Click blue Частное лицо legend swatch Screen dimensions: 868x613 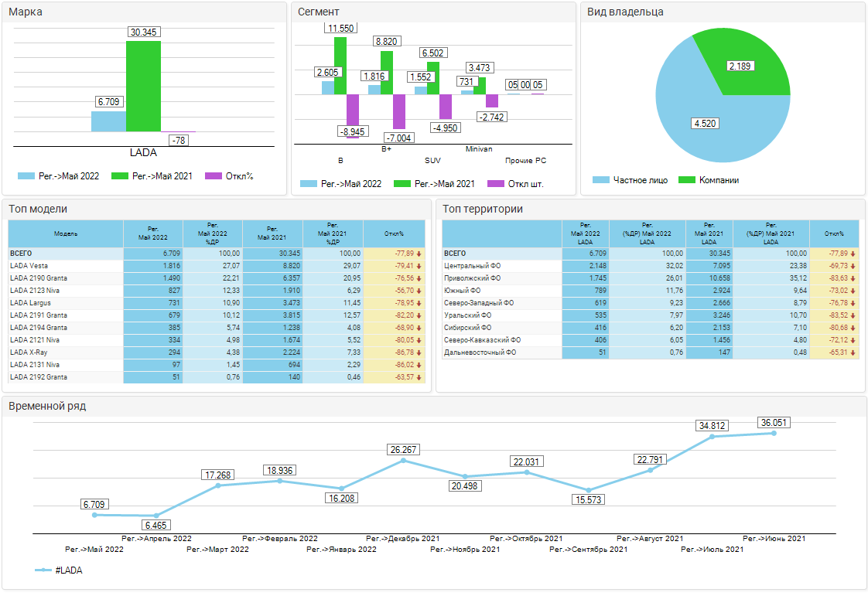[x=601, y=180]
